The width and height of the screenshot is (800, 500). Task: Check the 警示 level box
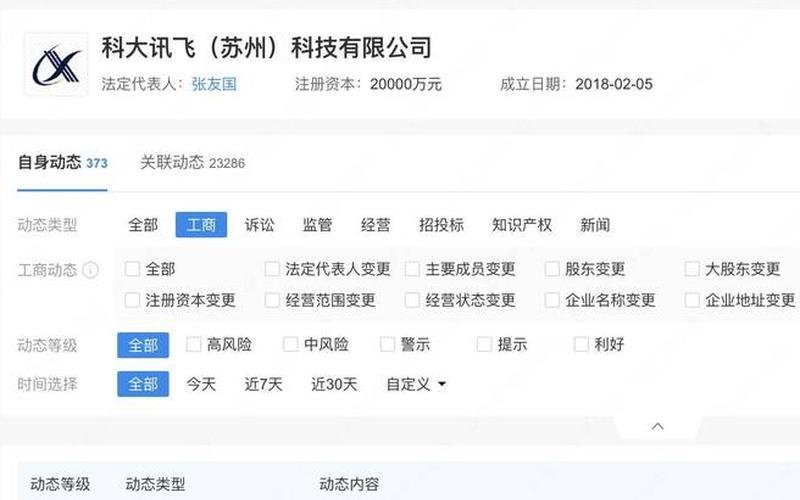(387, 344)
